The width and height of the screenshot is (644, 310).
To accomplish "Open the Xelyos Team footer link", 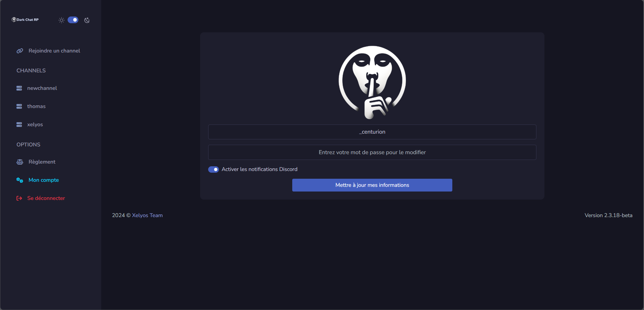I will tap(147, 215).
